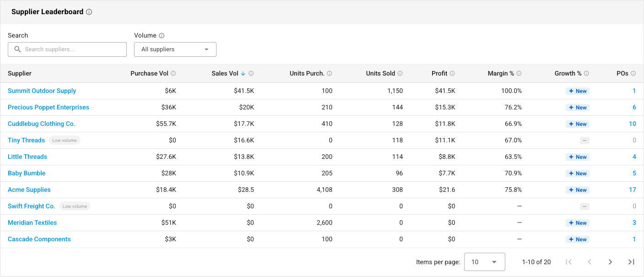
Task: Click New growth badge for Cascade Components
Action: [578, 239]
